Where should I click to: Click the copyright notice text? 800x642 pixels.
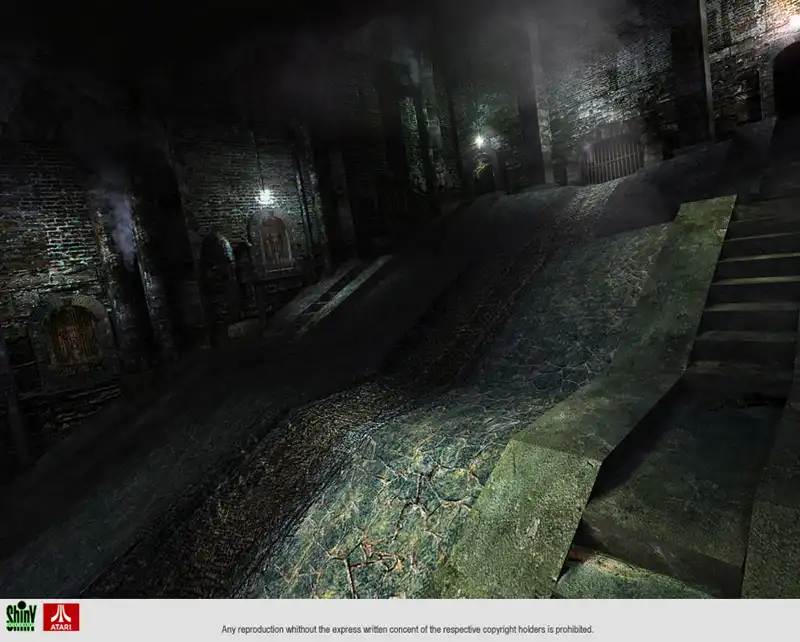tap(407, 629)
